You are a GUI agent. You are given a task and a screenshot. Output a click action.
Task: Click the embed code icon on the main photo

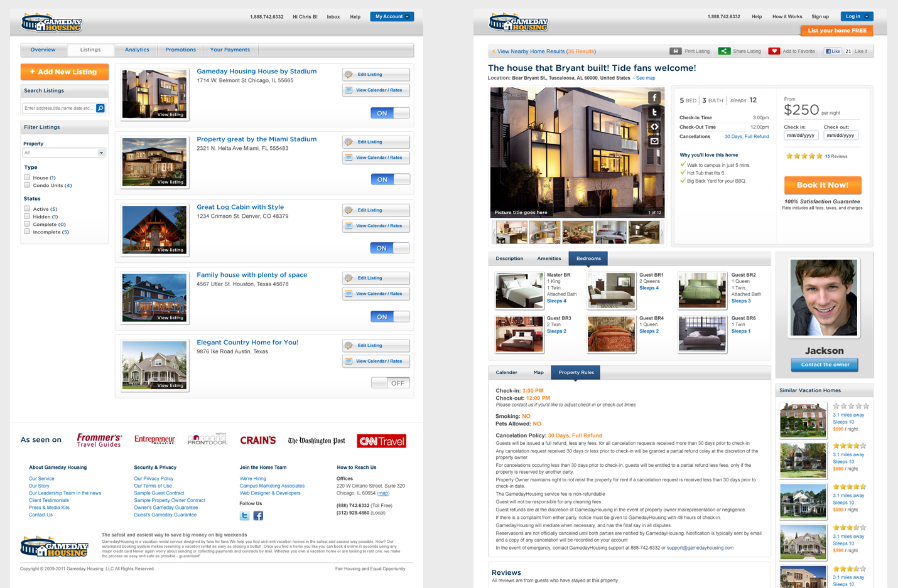pyautogui.click(x=654, y=127)
